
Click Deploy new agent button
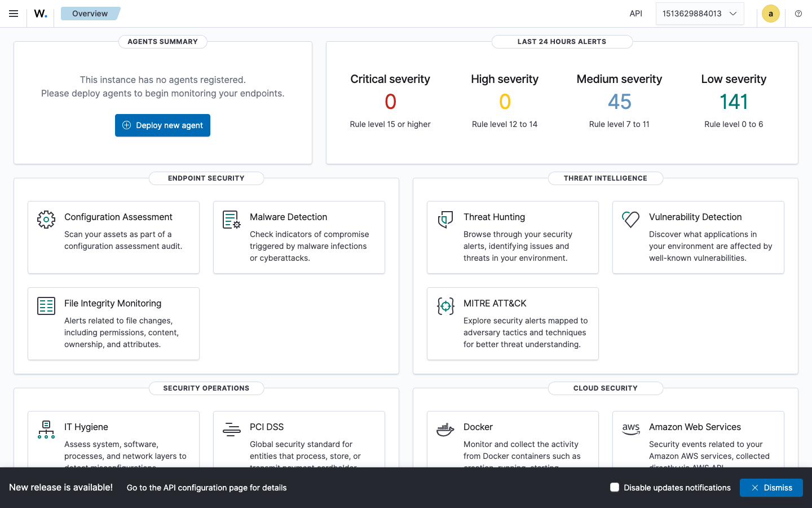pos(162,125)
